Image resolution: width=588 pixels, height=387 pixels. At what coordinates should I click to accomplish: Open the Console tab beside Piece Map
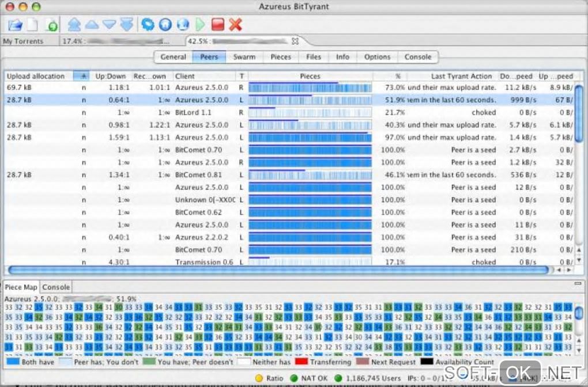(56, 287)
